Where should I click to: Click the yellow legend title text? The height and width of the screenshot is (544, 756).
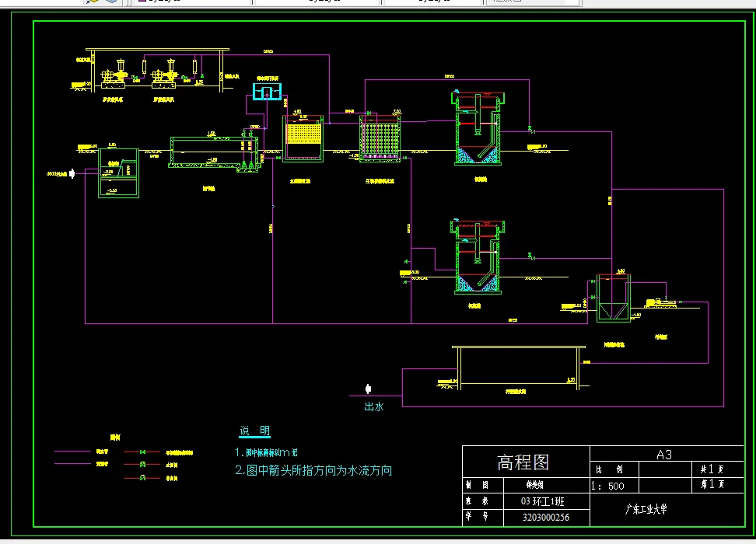click(x=115, y=438)
